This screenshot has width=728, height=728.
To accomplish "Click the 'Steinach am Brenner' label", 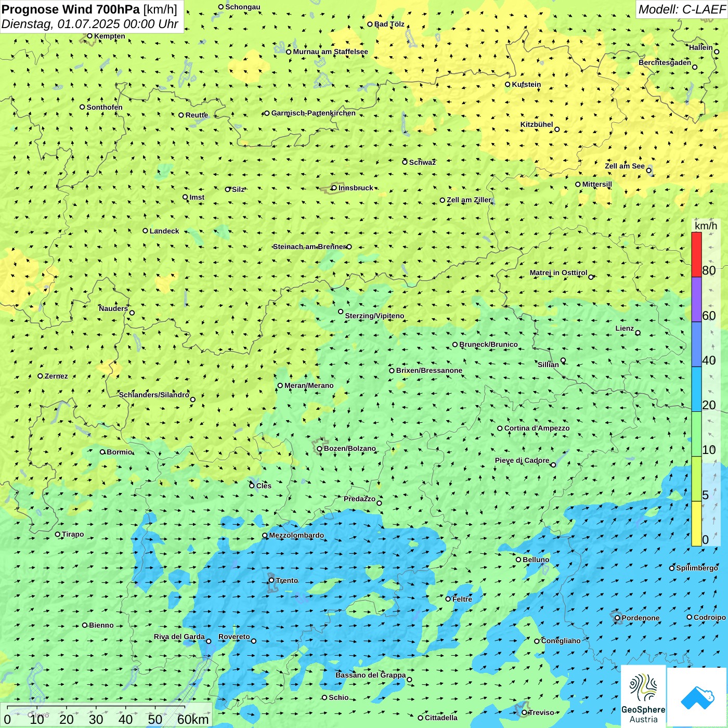I will tap(309, 246).
